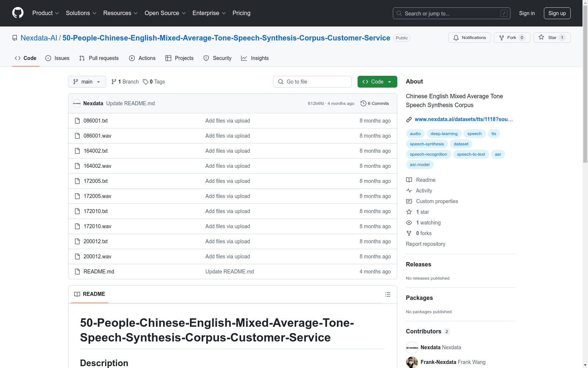Fork this repository
The width and height of the screenshot is (588, 368).
[512, 38]
